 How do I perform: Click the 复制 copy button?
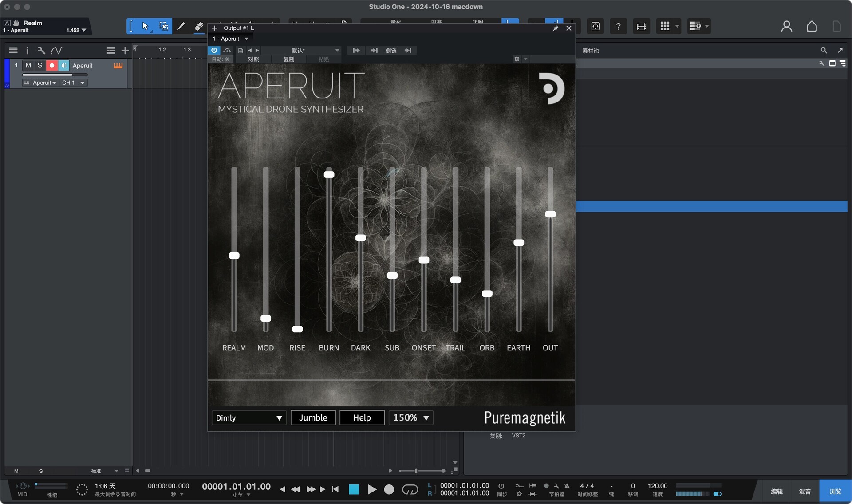[x=289, y=59]
